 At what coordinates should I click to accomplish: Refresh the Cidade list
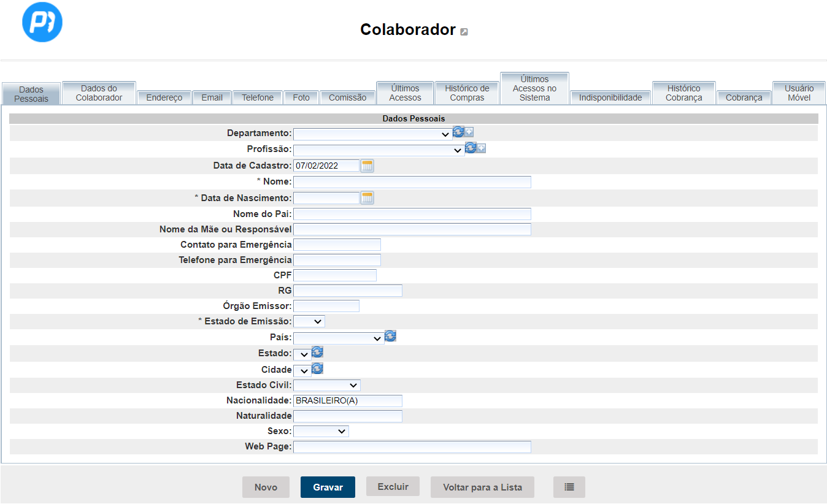click(317, 368)
